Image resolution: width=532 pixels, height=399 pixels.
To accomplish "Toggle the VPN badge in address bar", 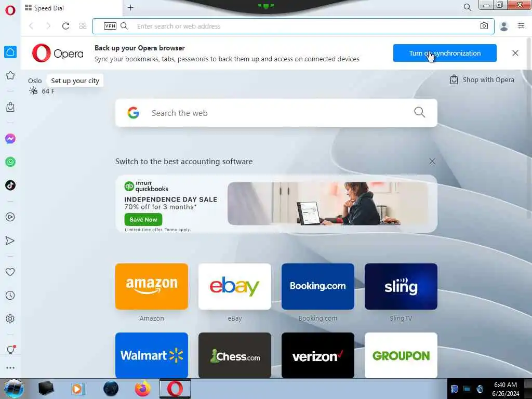I will point(110,26).
